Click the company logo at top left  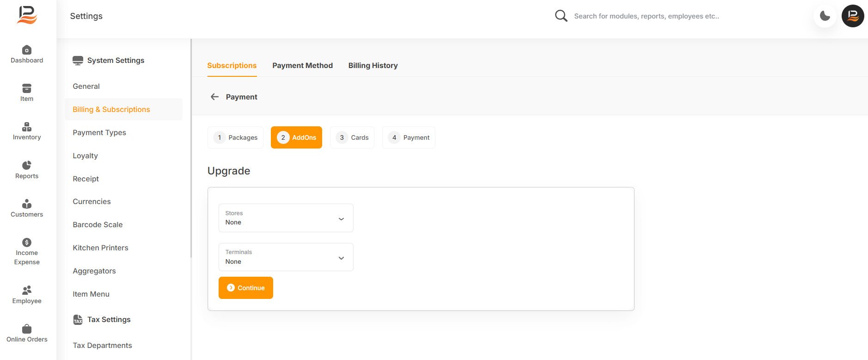(27, 15)
